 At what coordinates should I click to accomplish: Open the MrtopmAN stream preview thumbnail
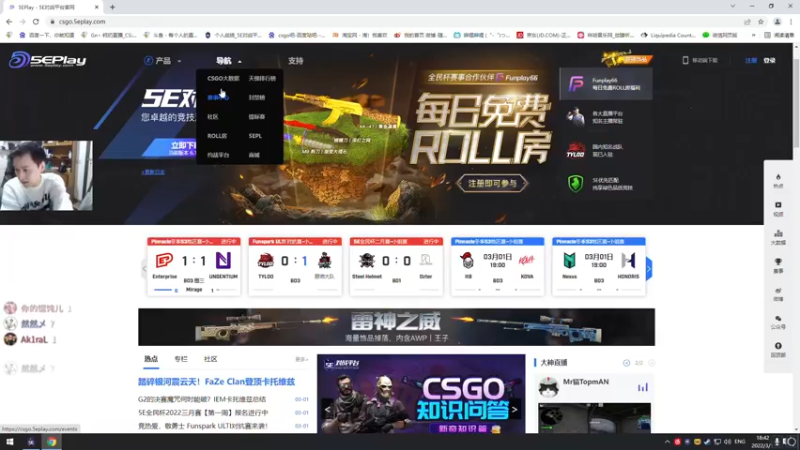(x=594, y=418)
